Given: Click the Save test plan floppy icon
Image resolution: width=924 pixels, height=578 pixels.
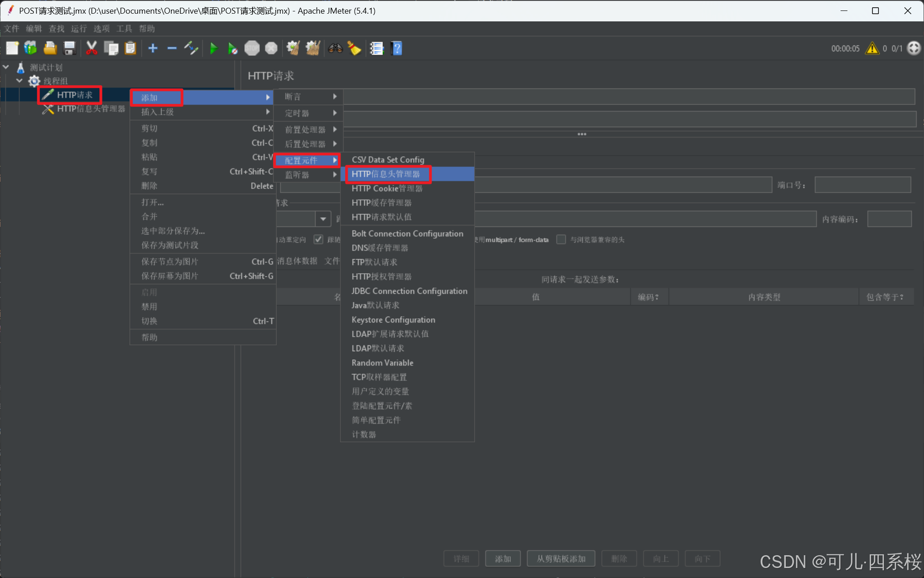Looking at the screenshot, I should (69, 48).
